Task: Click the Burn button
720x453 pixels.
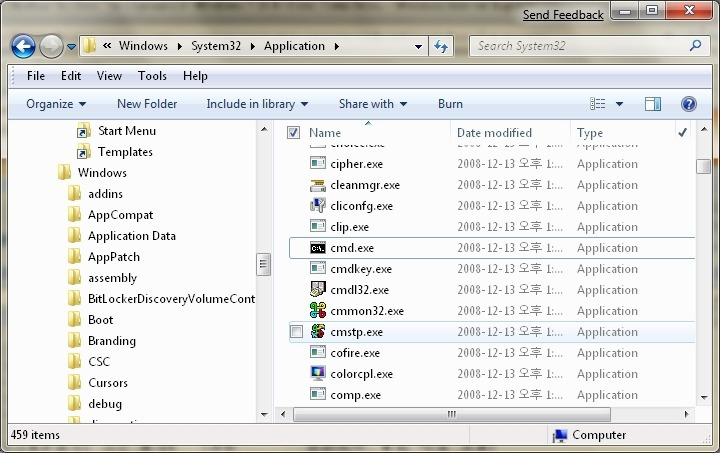Action: [x=450, y=104]
